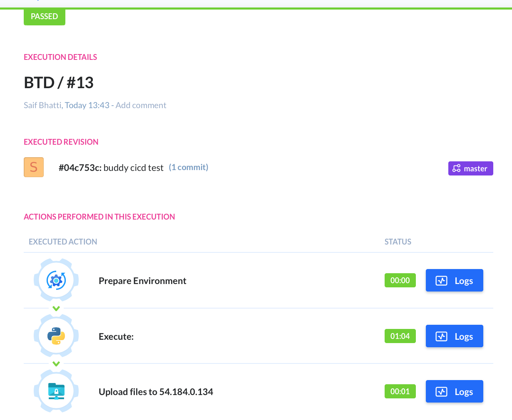Click the Today 13:43 timestamp
512x420 pixels.
[x=87, y=105]
